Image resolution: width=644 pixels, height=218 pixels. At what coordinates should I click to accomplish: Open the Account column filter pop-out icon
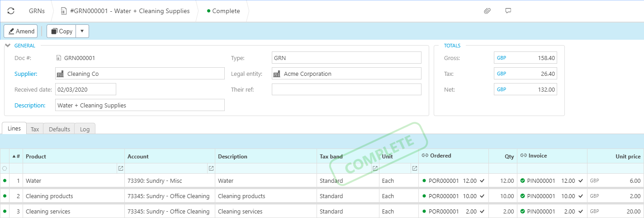(x=211, y=168)
